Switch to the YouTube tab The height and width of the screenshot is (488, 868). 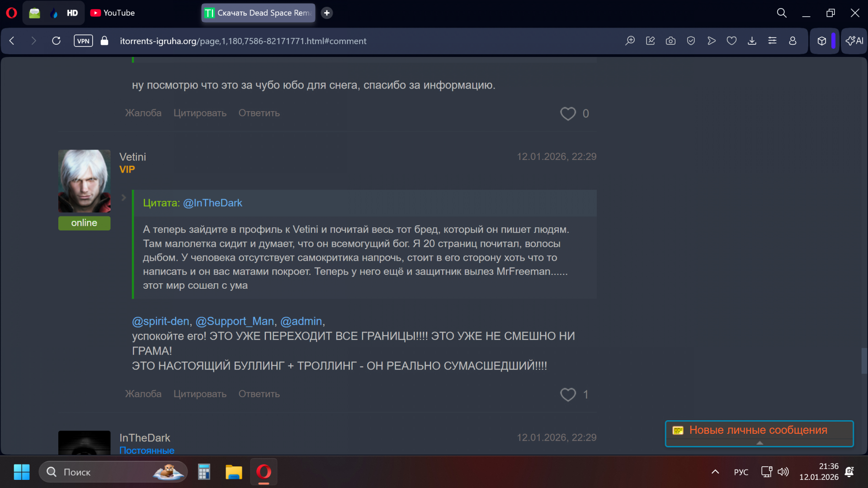113,13
